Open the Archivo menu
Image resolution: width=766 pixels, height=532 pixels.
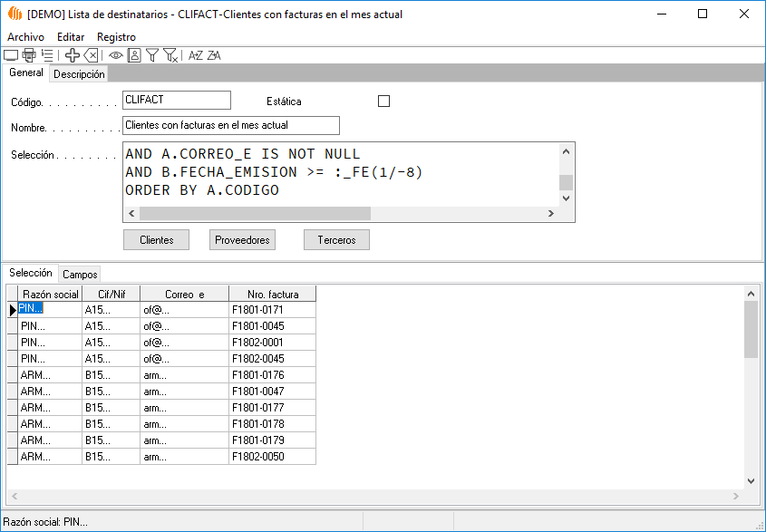pos(25,37)
